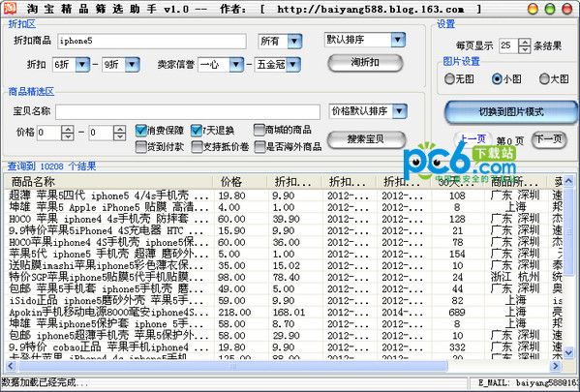Viewport: 580px width, 392px height.
Task: Open the 价格默认排序 dropdown
Action: pyautogui.click(x=400, y=111)
